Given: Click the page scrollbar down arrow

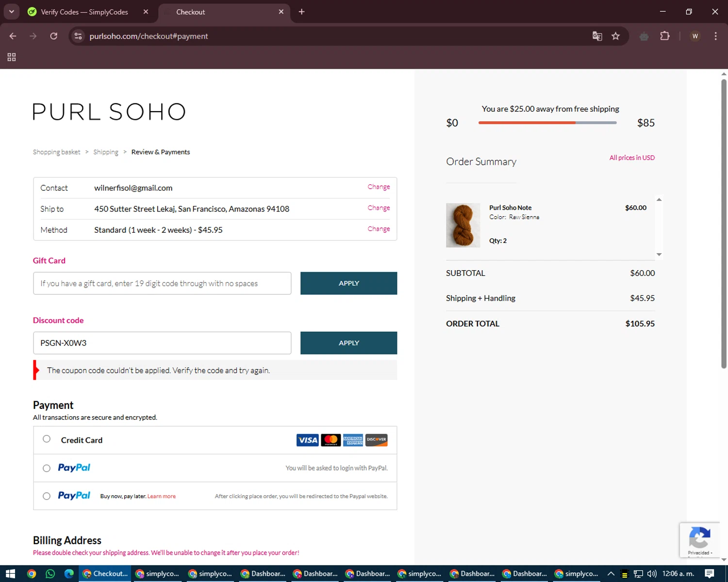Looking at the screenshot, I should pyautogui.click(x=724, y=560).
